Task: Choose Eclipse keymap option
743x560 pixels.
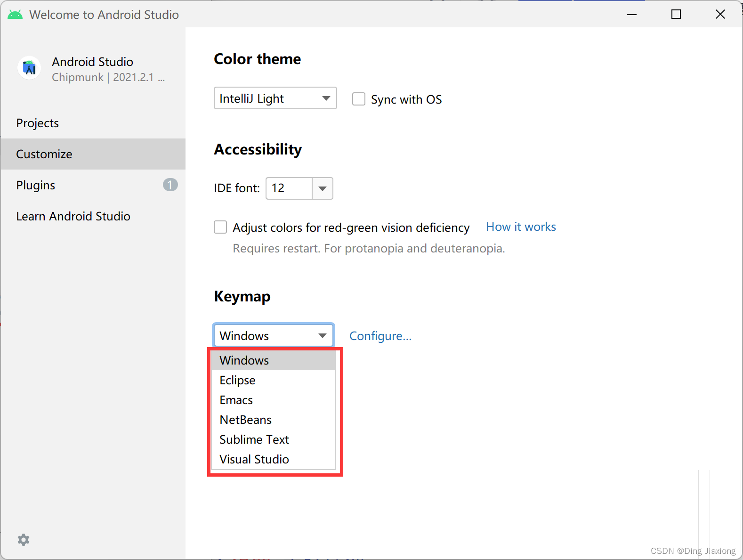Action: [274, 380]
